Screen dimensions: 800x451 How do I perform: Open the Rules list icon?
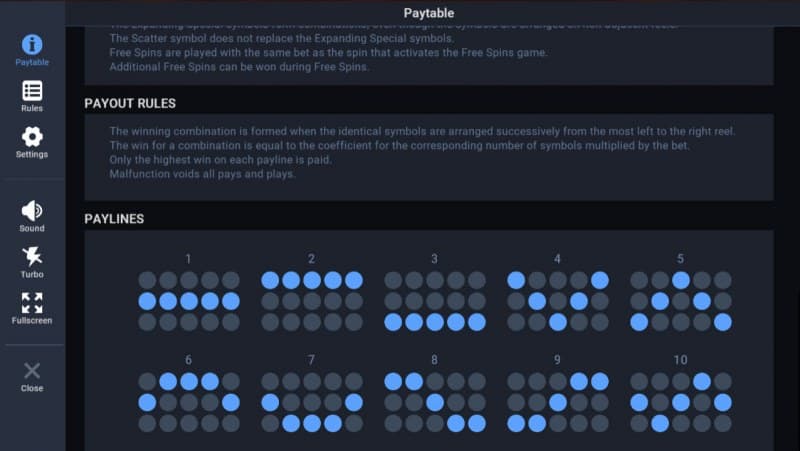tap(32, 91)
